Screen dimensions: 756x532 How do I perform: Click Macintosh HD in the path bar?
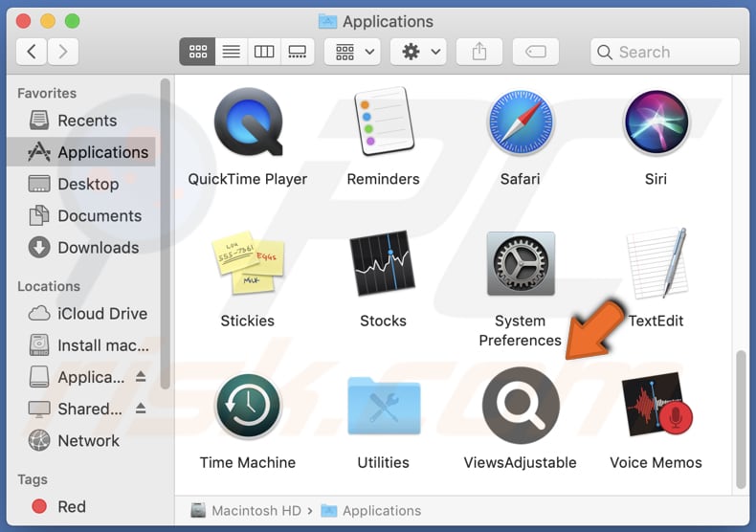(246, 510)
